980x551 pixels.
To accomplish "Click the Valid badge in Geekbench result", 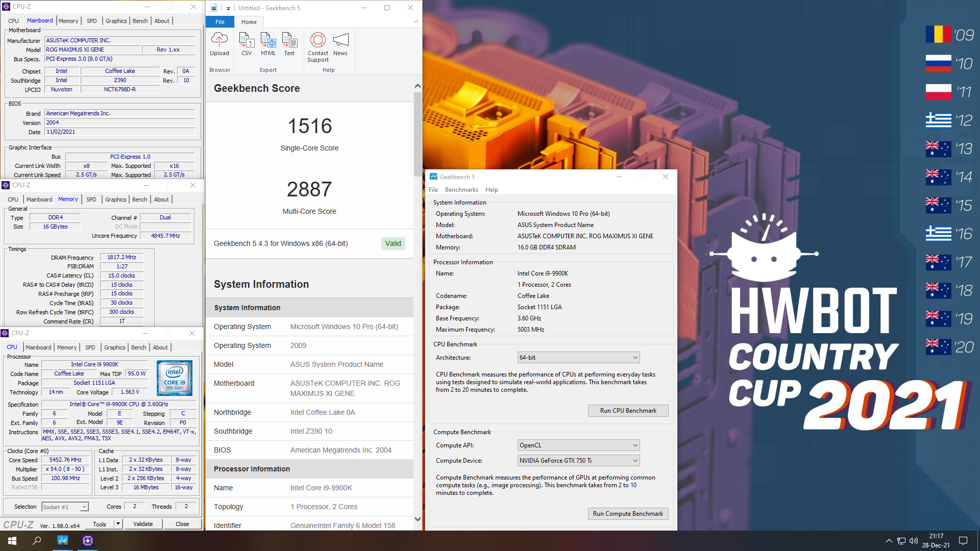I will [393, 243].
